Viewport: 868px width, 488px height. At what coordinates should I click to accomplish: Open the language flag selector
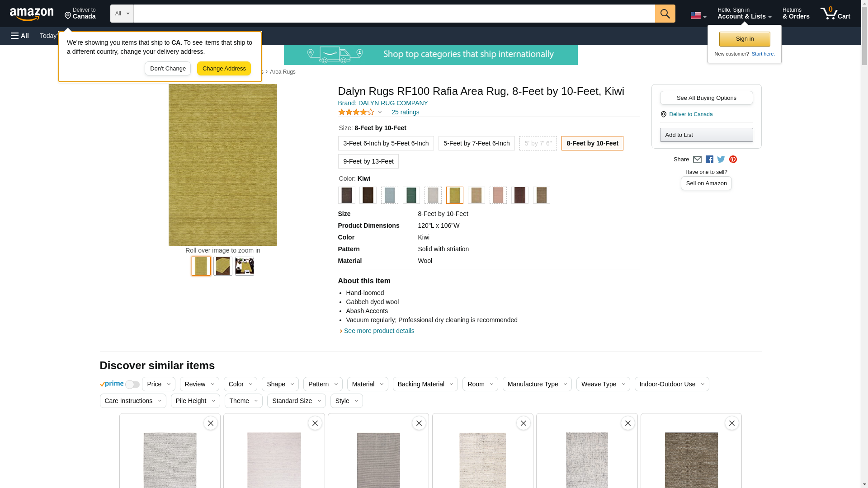coord(698,15)
